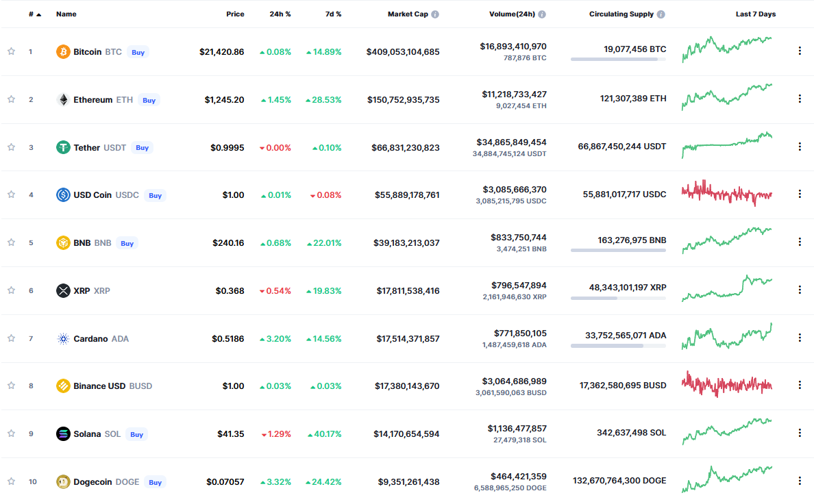Image resolution: width=814 pixels, height=504 pixels.
Task: Open Bitcoin 7-day sparkline chart
Action: (727, 49)
